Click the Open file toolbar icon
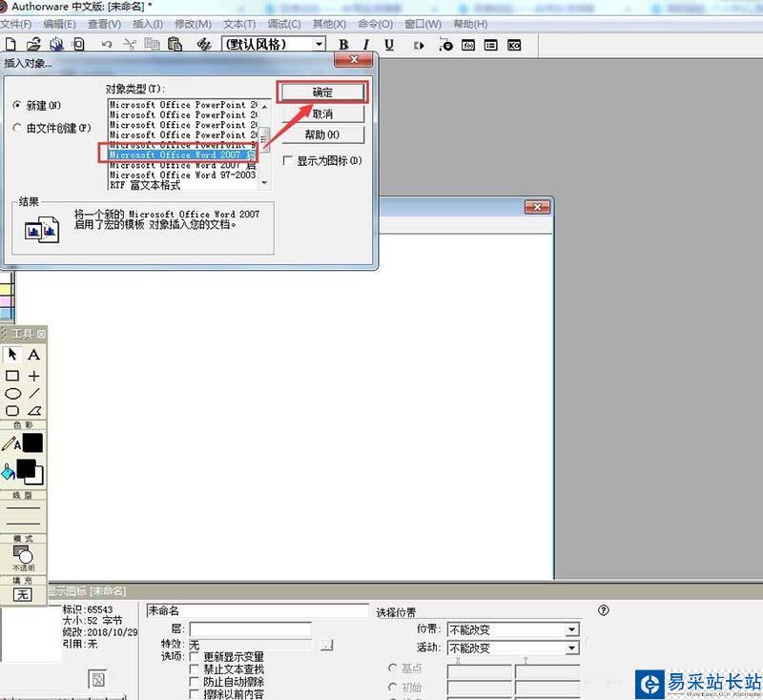Screen dimensions: 763x700 coord(33,45)
